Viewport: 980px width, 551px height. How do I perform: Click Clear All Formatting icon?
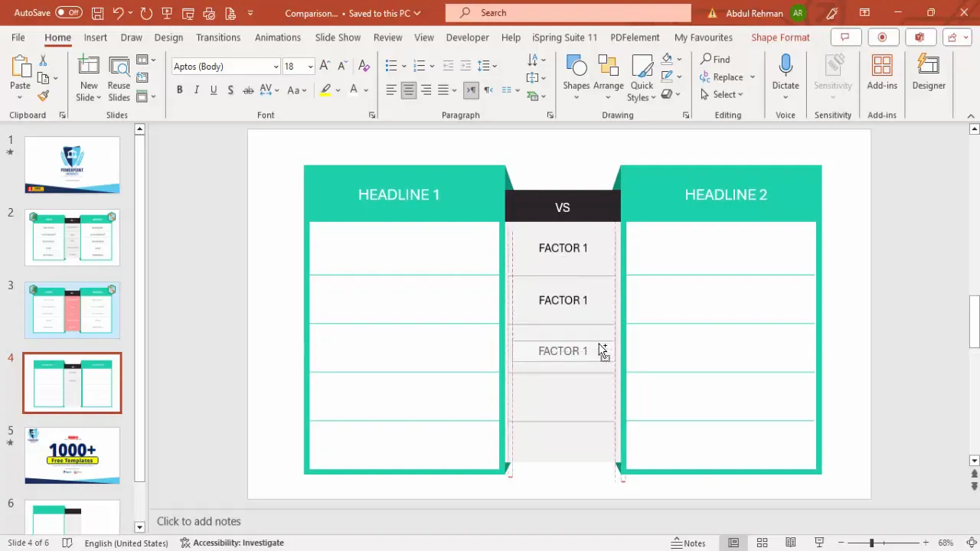tap(364, 66)
